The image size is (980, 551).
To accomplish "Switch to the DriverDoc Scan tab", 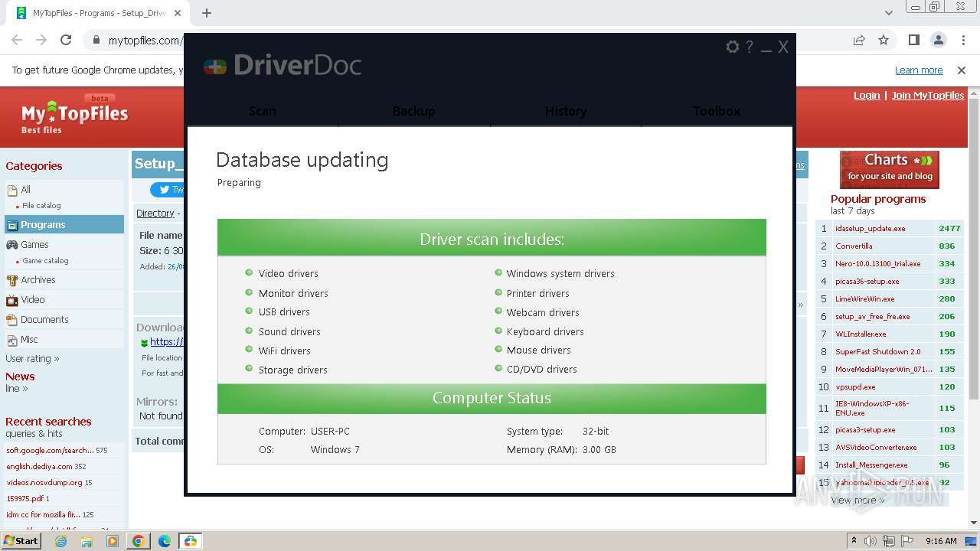I will point(263,111).
